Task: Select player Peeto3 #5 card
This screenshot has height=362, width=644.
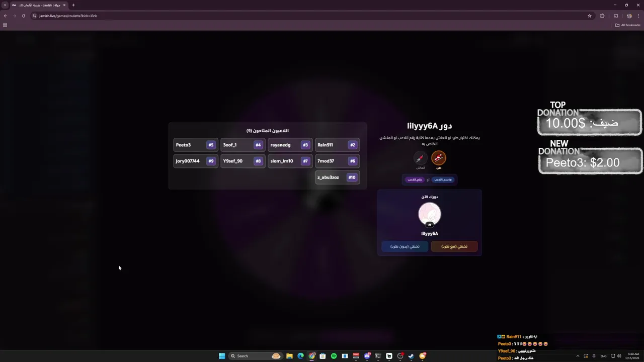Action: pyautogui.click(x=195, y=145)
